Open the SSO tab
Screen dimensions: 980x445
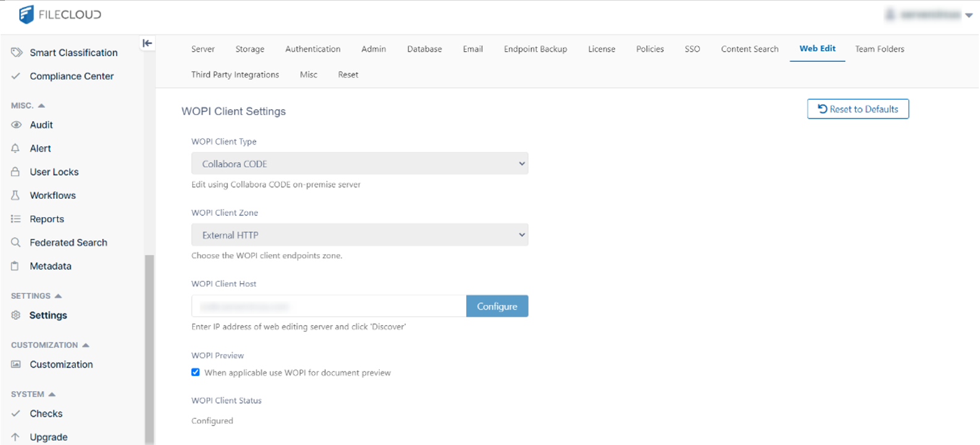tap(692, 49)
